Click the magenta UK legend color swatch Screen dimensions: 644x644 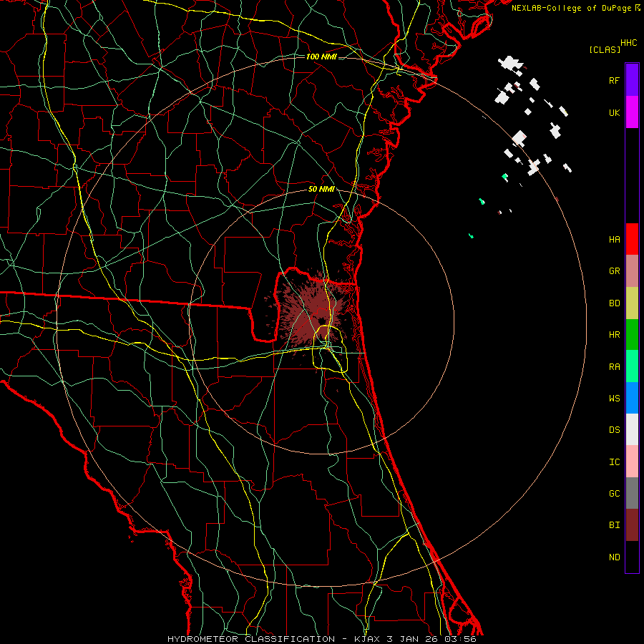pyautogui.click(x=632, y=112)
